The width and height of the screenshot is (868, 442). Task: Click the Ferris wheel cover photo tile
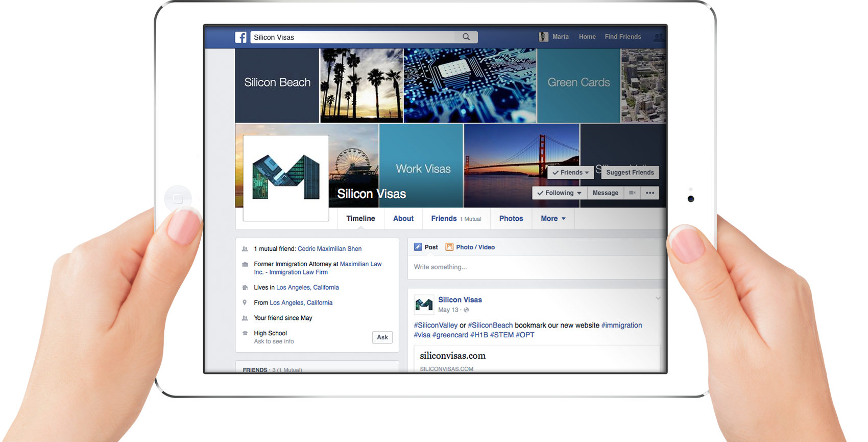(x=354, y=166)
